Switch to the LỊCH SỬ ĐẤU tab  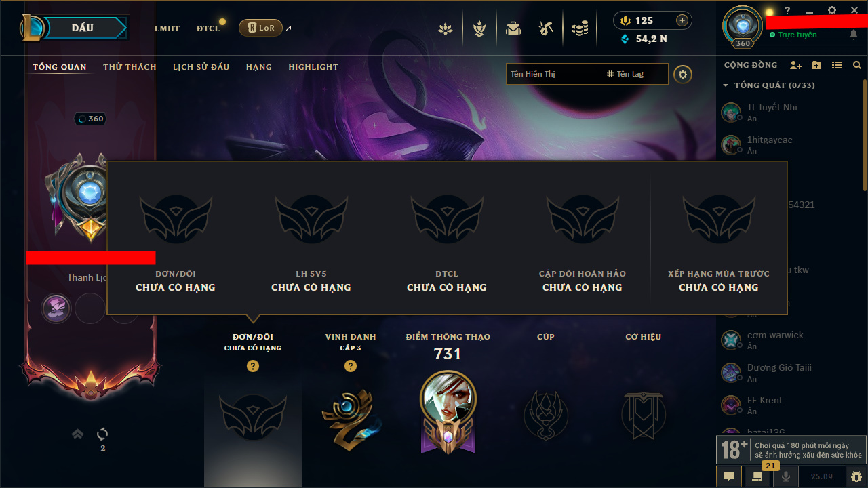(x=201, y=67)
